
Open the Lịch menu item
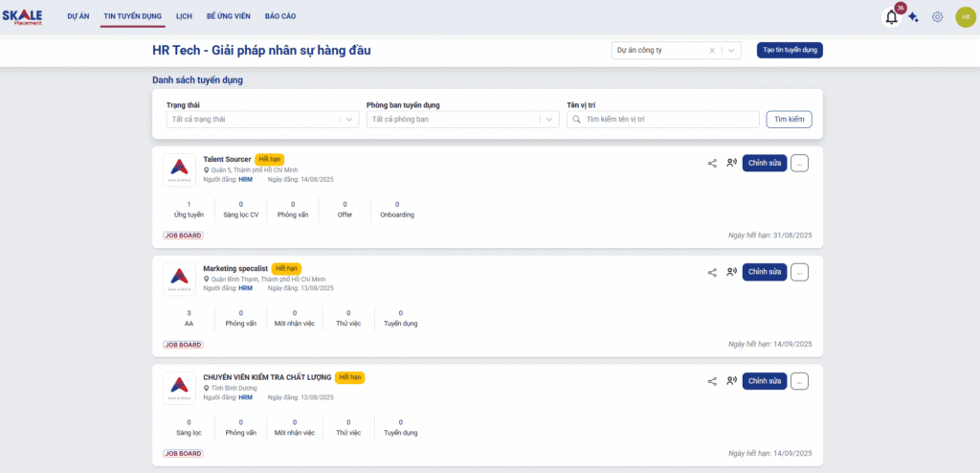tap(184, 17)
